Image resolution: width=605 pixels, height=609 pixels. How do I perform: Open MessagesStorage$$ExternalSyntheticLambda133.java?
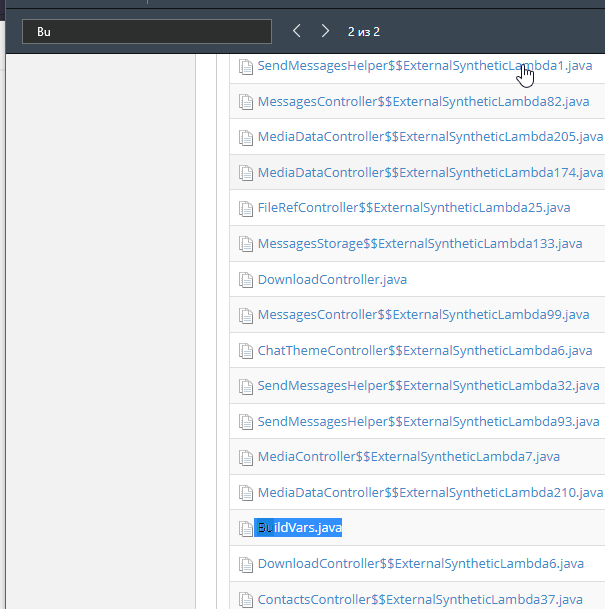pos(419,243)
